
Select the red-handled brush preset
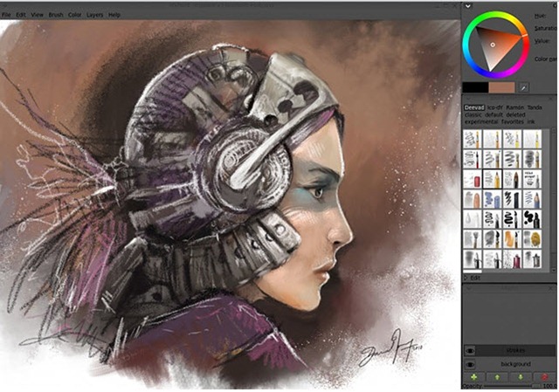(473, 159)
